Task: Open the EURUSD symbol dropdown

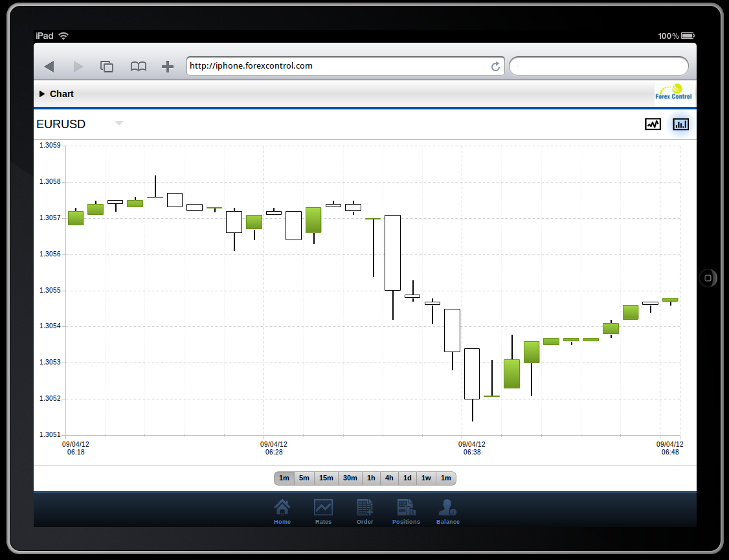Action: 119,123
